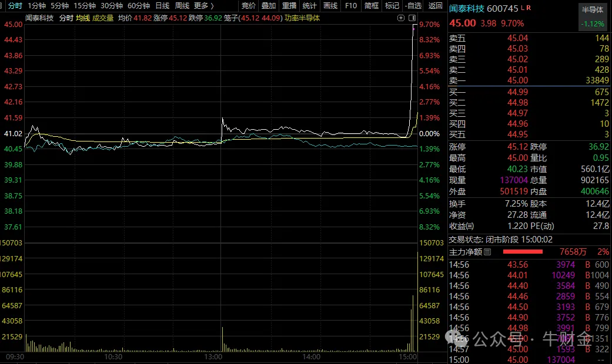Open the -自选 watchlist menu

[413, 5]
